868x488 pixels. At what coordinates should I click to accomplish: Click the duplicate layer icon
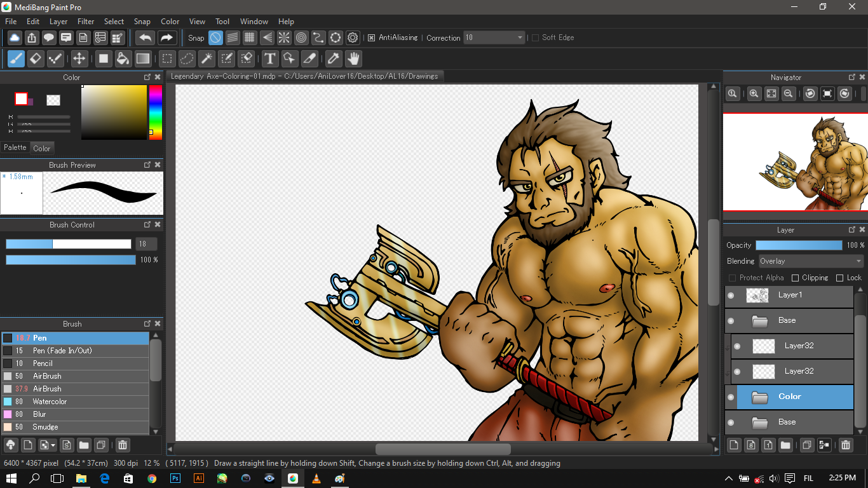point(806,445)
